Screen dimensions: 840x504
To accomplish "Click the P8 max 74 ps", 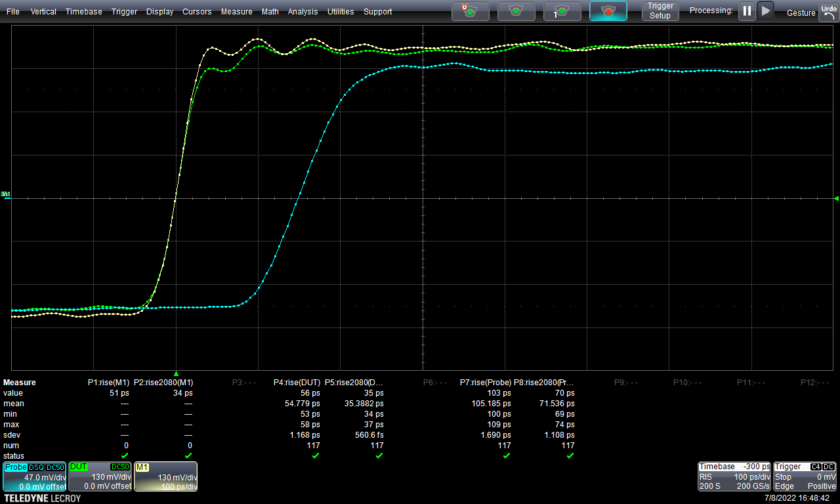I will tap(564, 424).
